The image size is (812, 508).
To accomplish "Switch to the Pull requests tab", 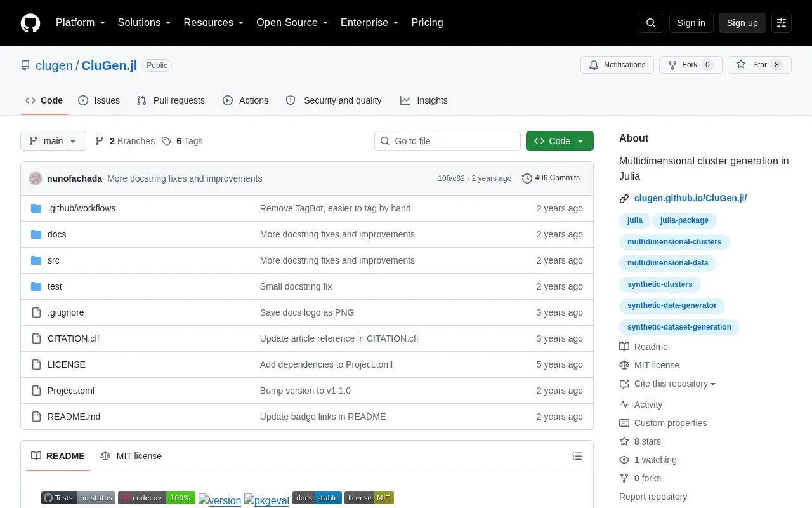I will 171,100.
